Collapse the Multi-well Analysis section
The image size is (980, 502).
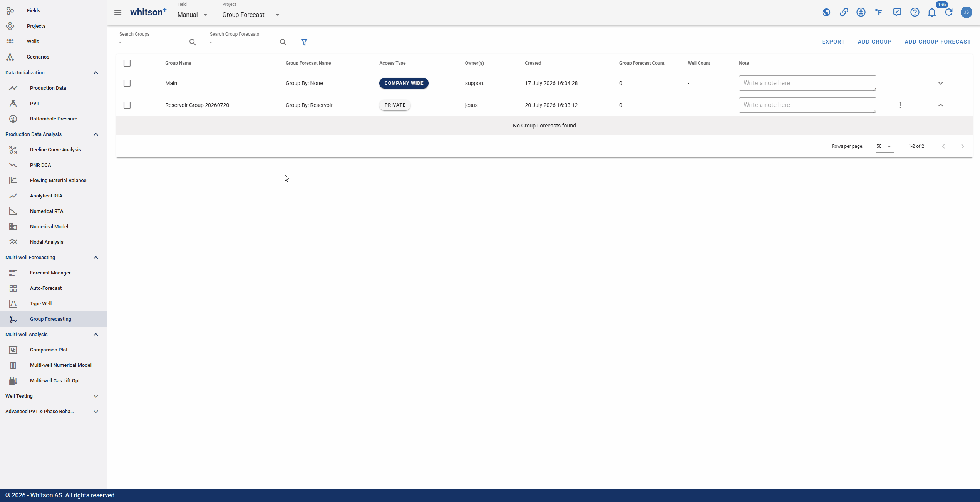pyautogui.click(x=96, y=335)
